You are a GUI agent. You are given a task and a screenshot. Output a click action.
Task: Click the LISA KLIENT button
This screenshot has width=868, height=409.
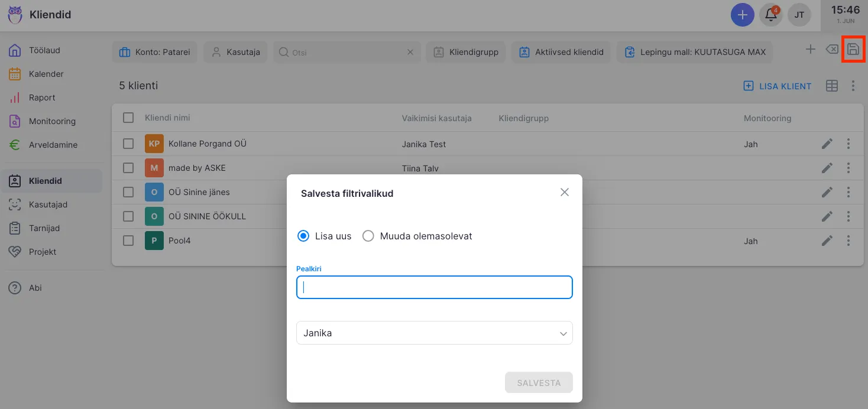click(x=778, y=86)
